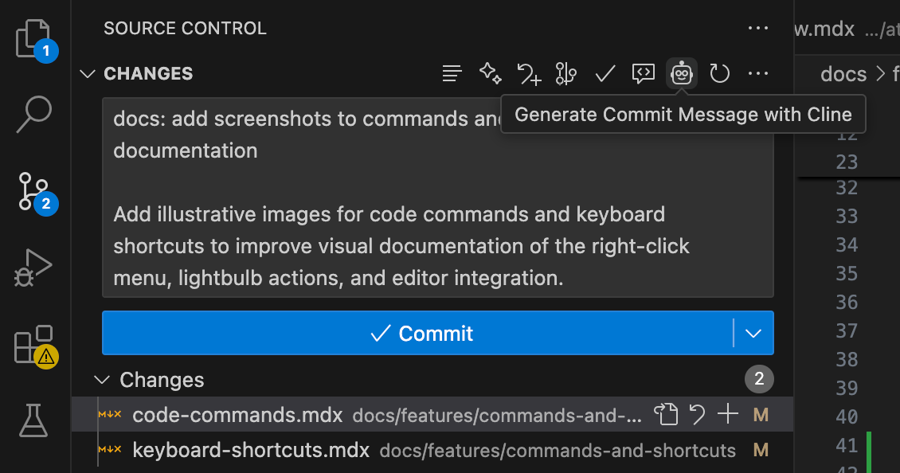This screenshot has height=473, width=900.
Task: Click line number 36 in editor gutter
Action: pyautogui.click(x=847, y=302)
